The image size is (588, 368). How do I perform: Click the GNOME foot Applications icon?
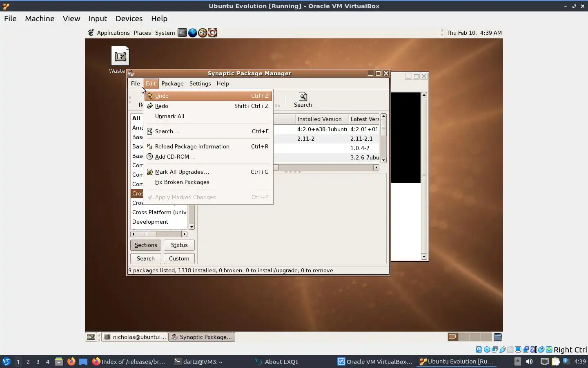(x=91, y=33)
